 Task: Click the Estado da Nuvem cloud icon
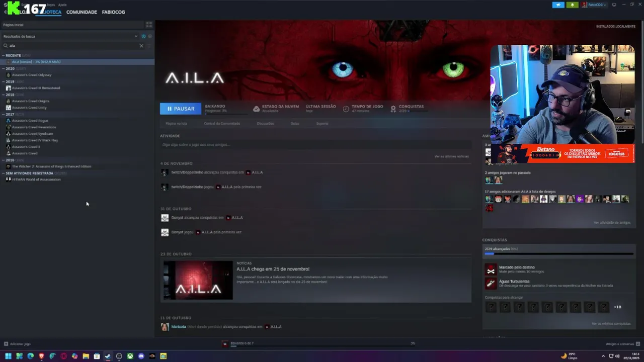256,109
